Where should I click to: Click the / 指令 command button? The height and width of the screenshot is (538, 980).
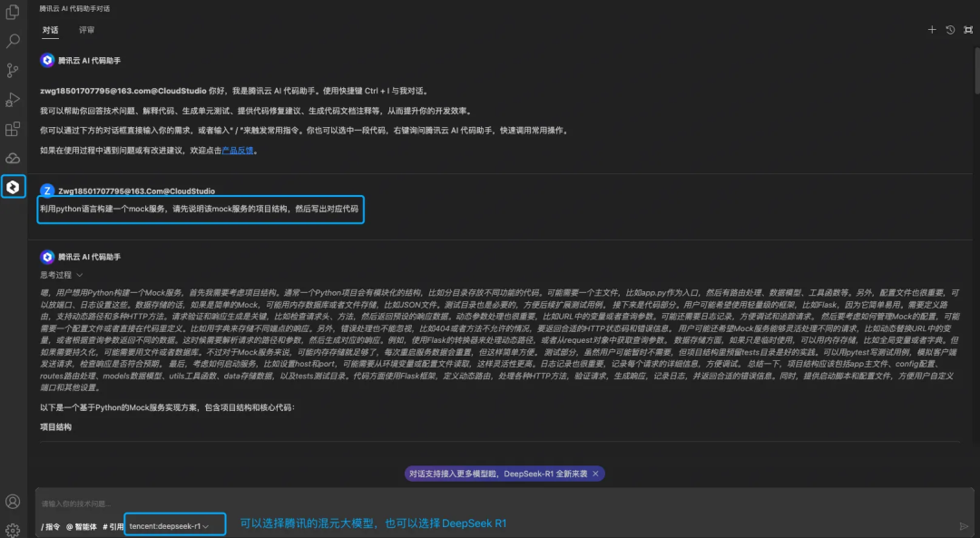[x=51, y=527]
